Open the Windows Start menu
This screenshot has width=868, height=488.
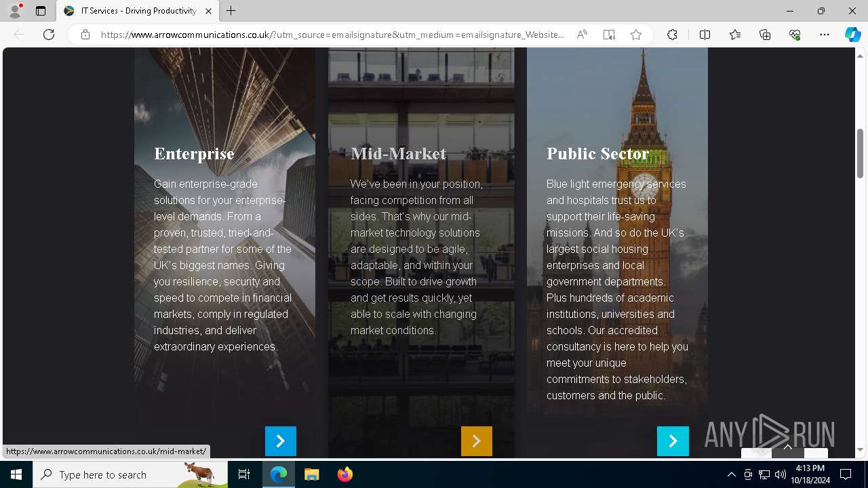click(x=16, y=474)
